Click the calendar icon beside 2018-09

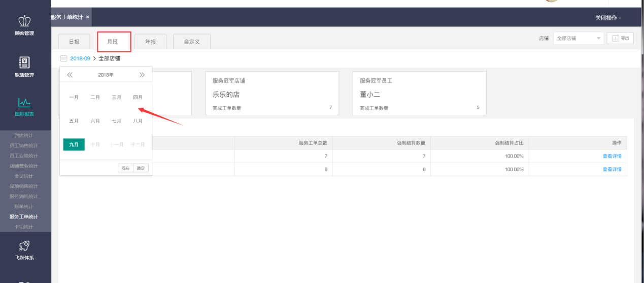(x=63, y=58)
